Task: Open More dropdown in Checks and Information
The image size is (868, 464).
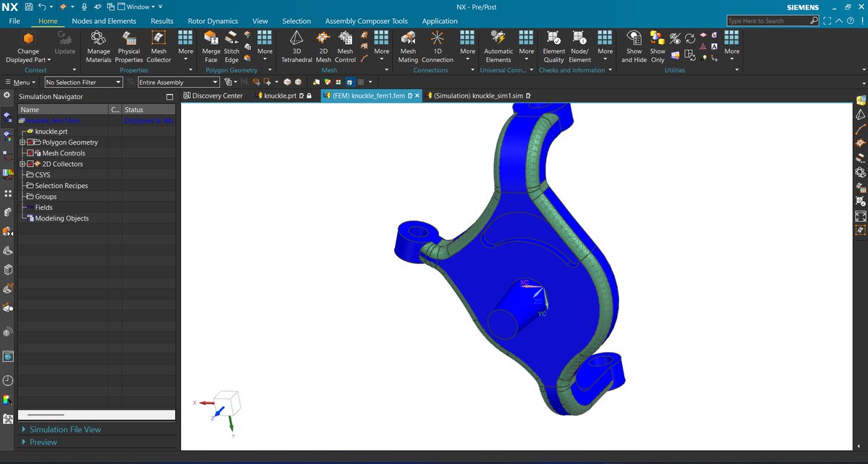Action: point(605,47)
